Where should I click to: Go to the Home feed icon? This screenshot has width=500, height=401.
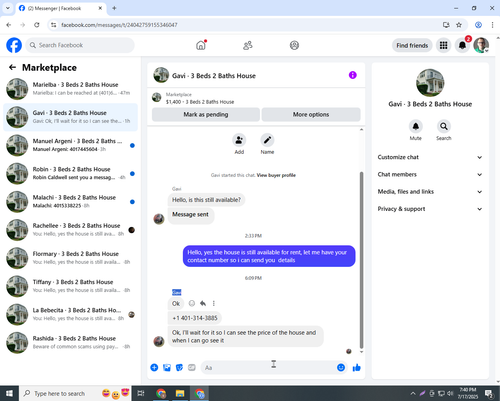click(201, 45)
